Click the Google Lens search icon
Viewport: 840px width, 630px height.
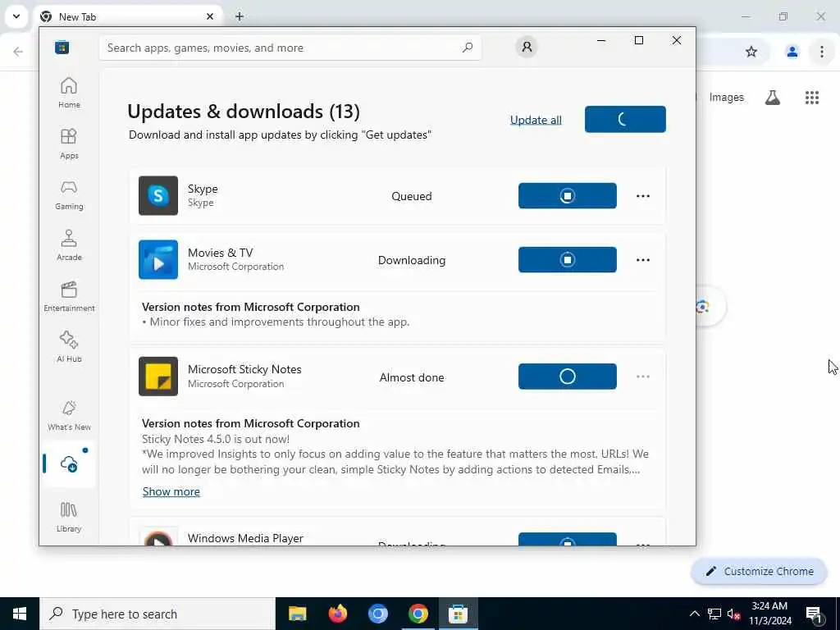tap(702, 307)
